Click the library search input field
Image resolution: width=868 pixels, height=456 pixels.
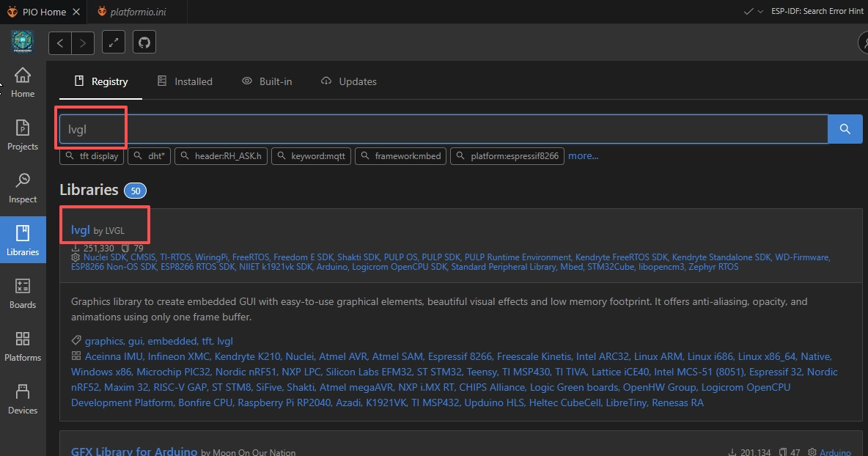point(444,129)
